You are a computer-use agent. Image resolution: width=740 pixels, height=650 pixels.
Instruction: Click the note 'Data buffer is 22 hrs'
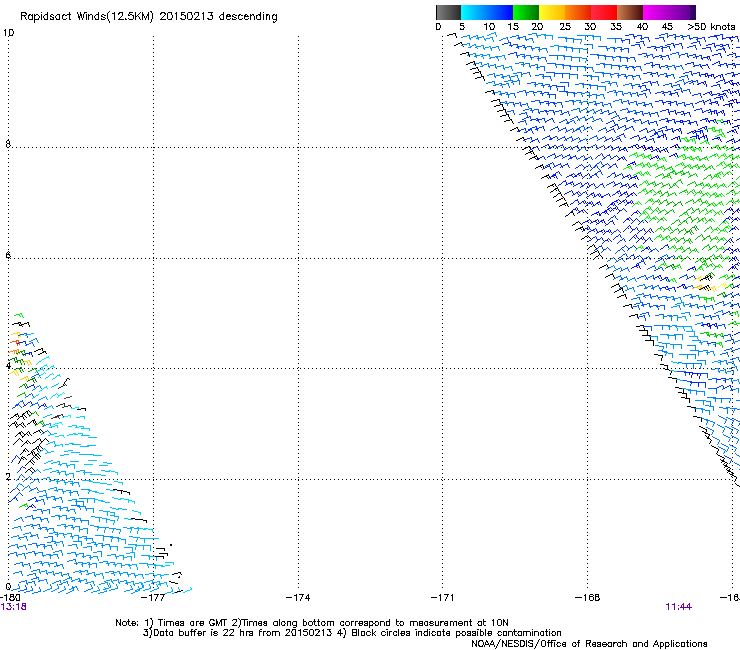pyautogui.click(x=199, y=633)
